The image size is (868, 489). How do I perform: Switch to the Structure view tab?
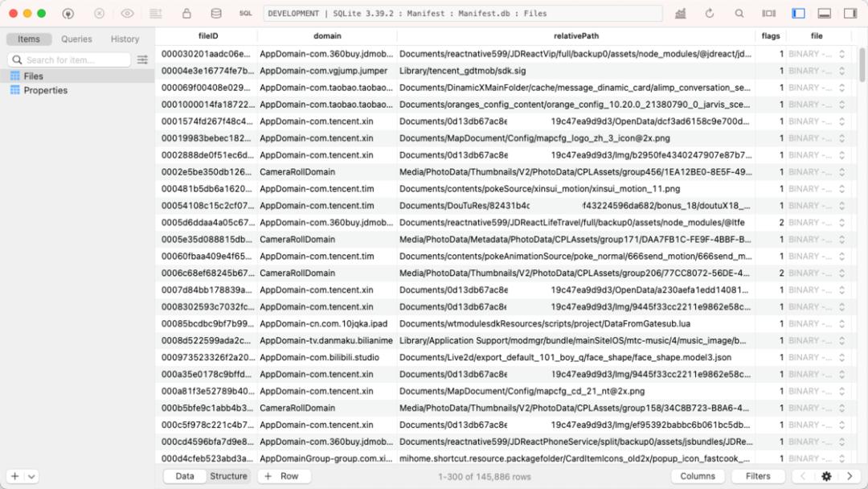(228, 476)
